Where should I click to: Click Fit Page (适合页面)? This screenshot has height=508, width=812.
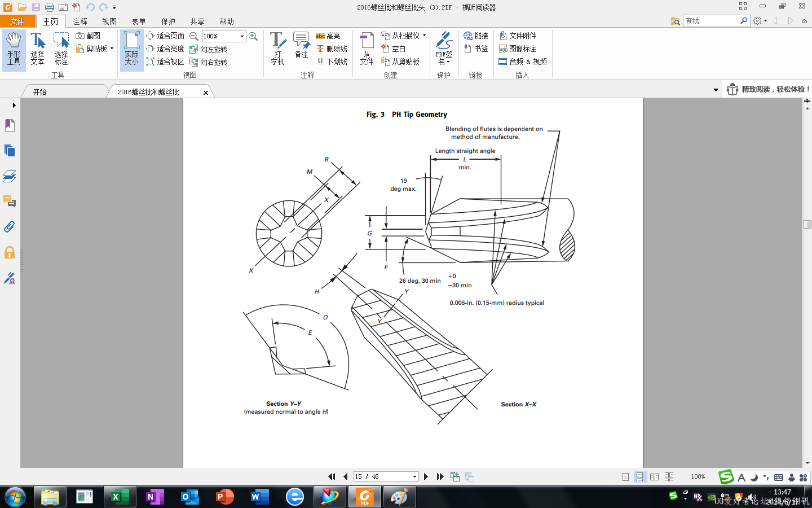coord(165,36)
